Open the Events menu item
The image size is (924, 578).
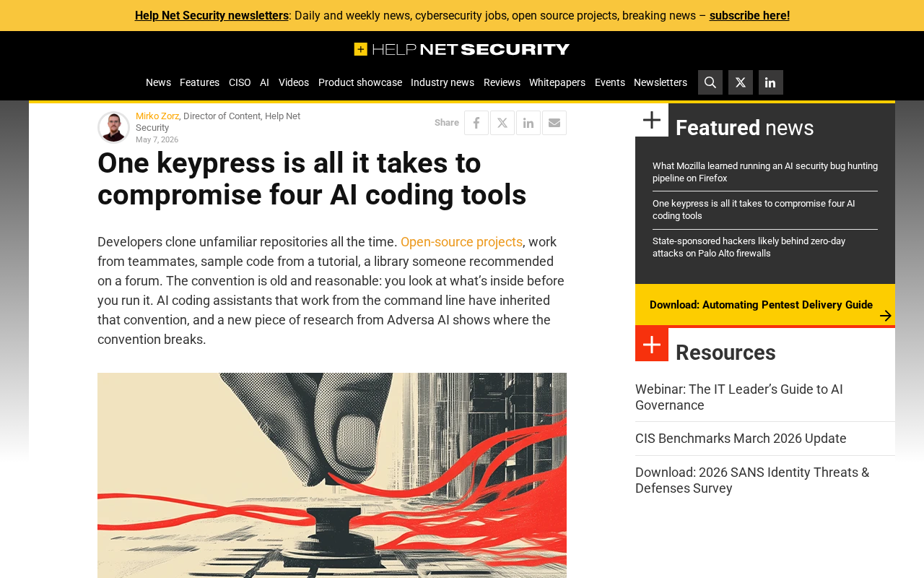pos(610,82)
